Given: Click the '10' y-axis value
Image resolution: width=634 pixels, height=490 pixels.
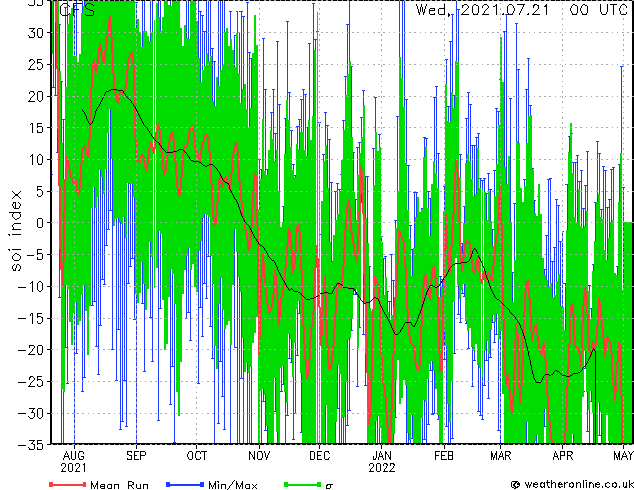Looking at the screenshot, I should (36, 159).
